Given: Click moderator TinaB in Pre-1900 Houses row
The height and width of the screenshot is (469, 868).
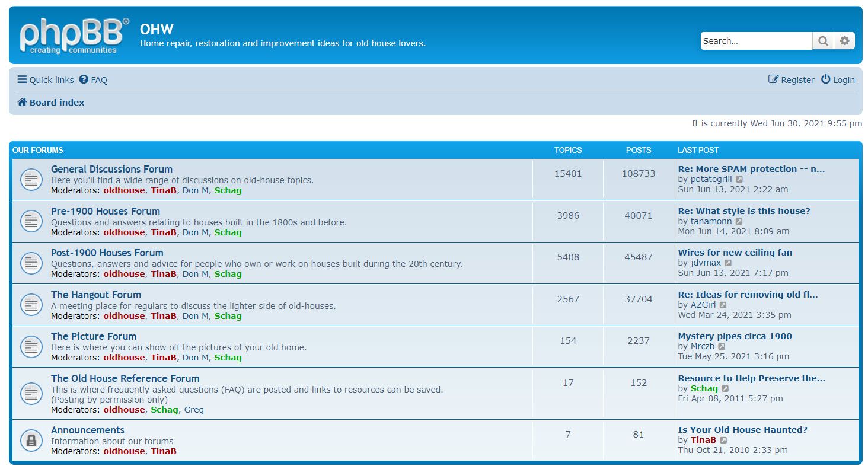Looking at the screenshot, I should (x=164, y=232).
